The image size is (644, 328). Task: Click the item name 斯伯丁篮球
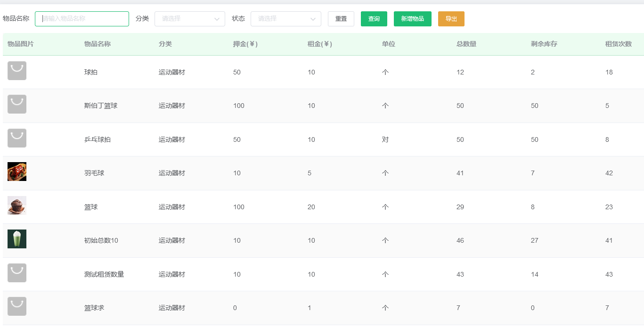coord(100,106)
